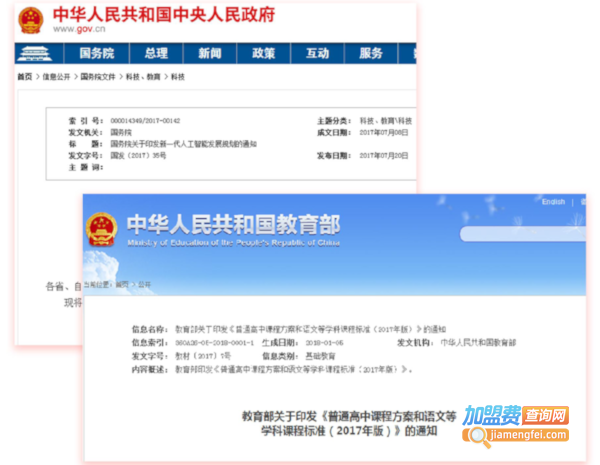Click the 生成日期 value 2018-01-05
The height and width of the screenshot is (465, 600).
coord(324,343)
